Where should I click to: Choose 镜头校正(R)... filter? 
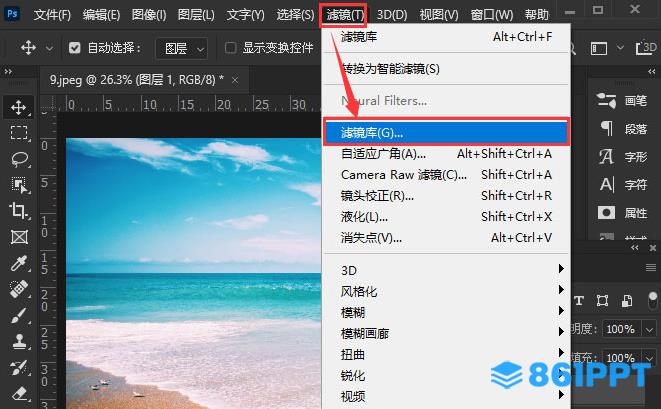(x=447, y=196)
